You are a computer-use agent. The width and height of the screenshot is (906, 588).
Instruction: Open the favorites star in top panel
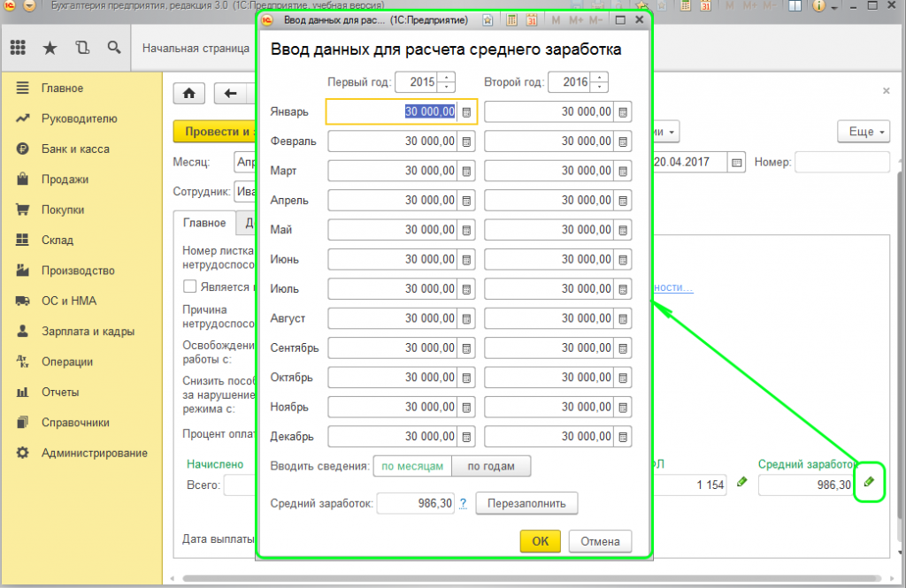[50, 48]
